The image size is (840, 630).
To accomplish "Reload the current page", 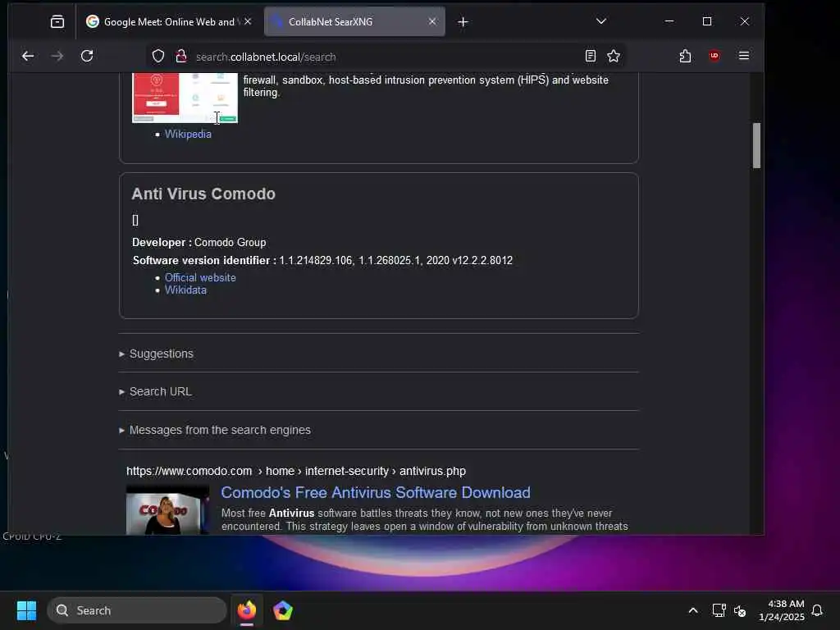I will (87, 56).
